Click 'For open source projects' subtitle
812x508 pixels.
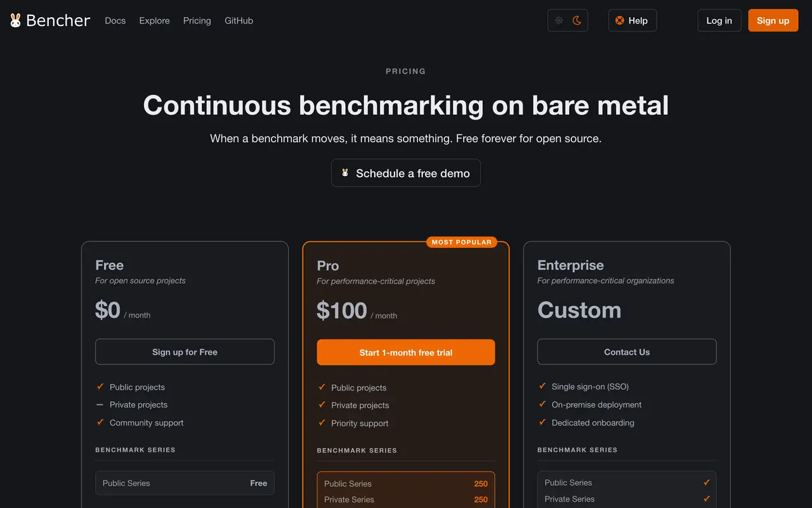pos(140,281)
